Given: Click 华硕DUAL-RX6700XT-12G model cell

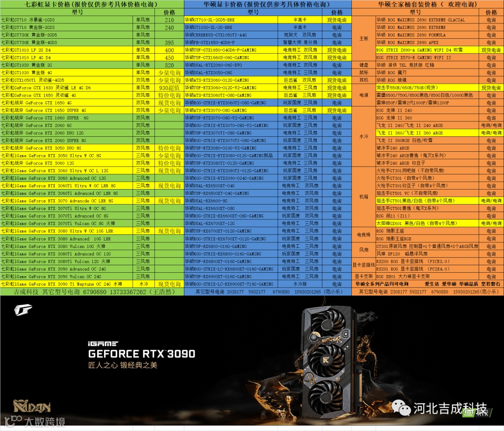Looking at the screenshot, I should [x=231, y=224].
